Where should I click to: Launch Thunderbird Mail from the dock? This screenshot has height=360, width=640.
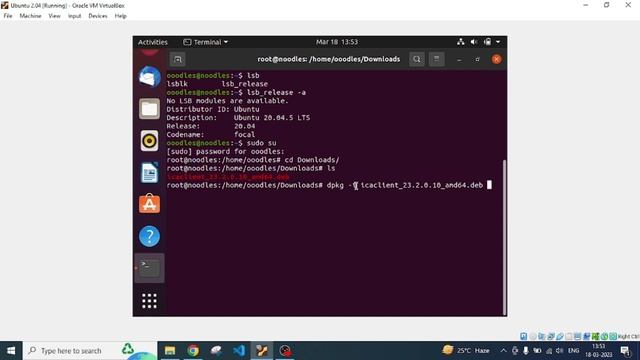point(149,77)
